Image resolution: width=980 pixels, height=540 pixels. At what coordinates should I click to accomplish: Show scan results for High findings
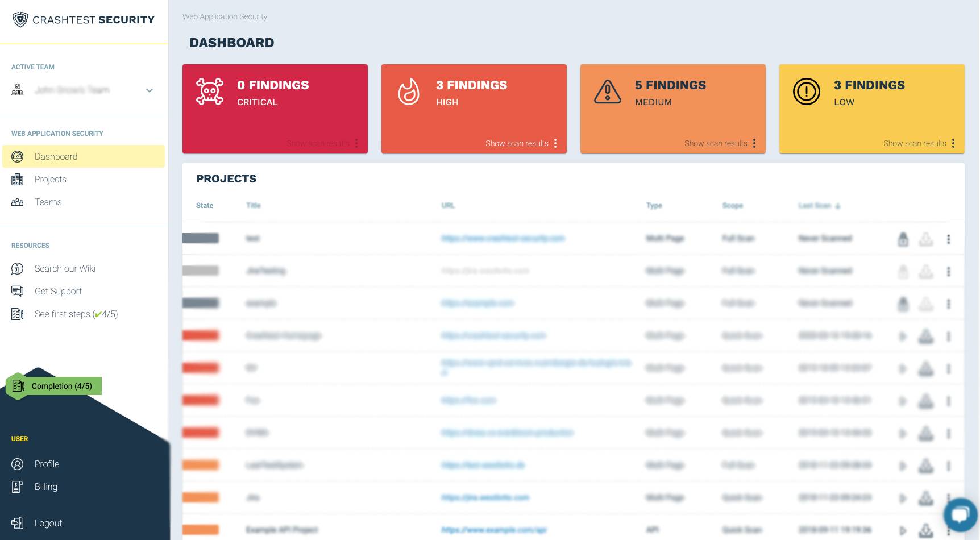coord(517,143)
